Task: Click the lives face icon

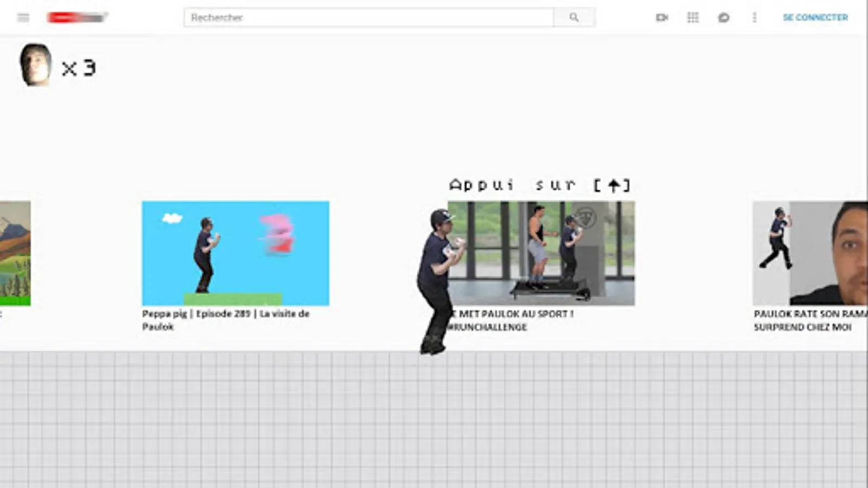Action: click(x=35, y=65)
